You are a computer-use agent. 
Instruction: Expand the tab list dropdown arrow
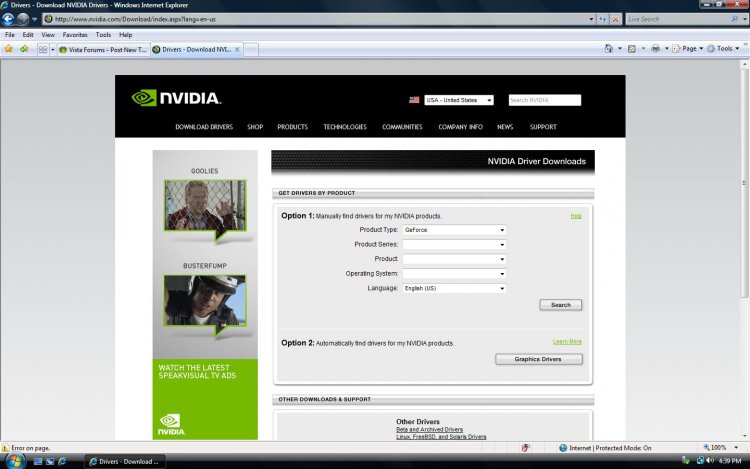[x=53, y=49]
